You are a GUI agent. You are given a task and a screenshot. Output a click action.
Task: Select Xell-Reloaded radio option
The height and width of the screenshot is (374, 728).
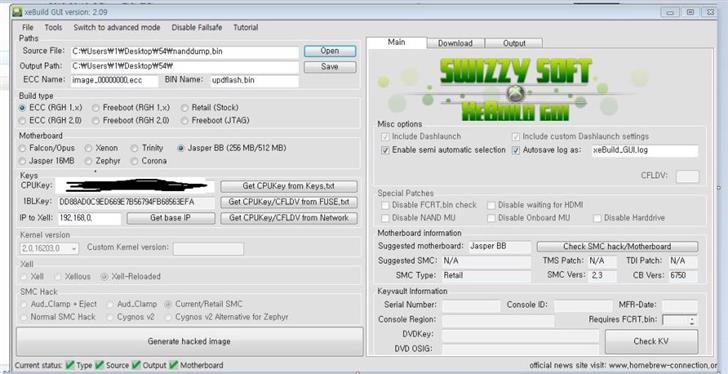[131, 277]
